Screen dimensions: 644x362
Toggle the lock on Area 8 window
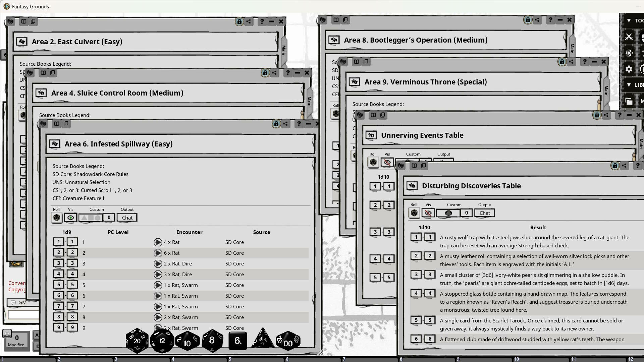coord(527,20)
